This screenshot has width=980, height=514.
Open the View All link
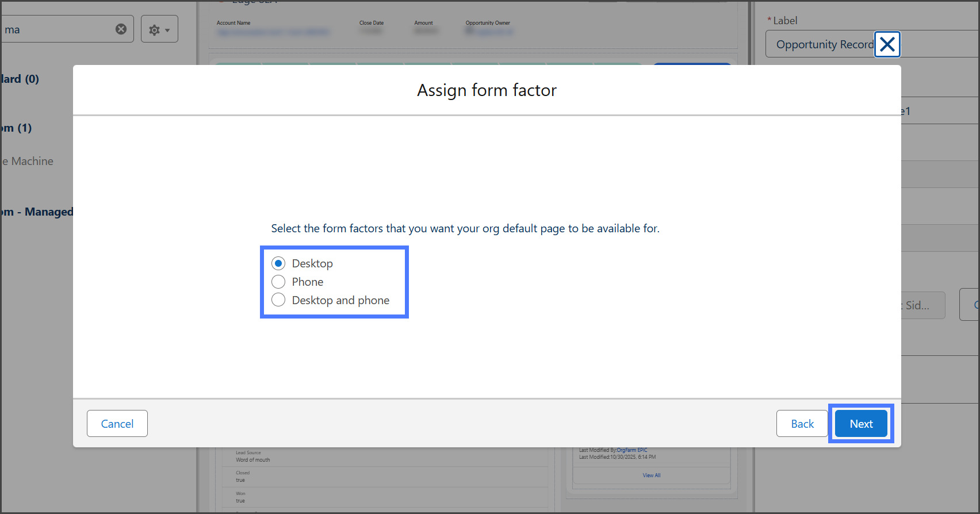(651, 475)
